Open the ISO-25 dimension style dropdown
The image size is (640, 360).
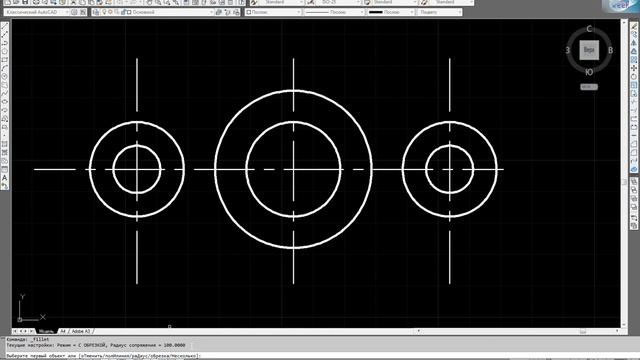tap(338, 2)
